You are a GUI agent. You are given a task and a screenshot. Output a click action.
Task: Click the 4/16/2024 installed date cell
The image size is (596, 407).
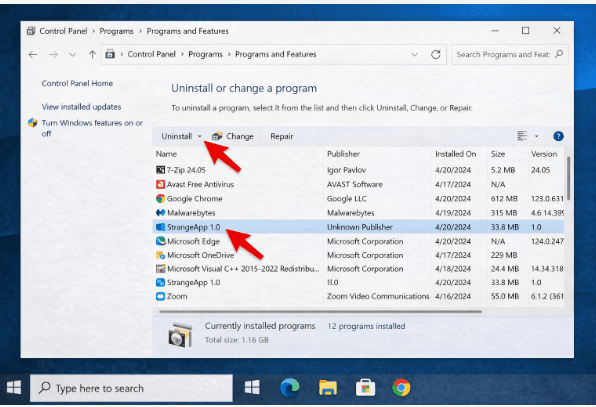pos(453,296)
